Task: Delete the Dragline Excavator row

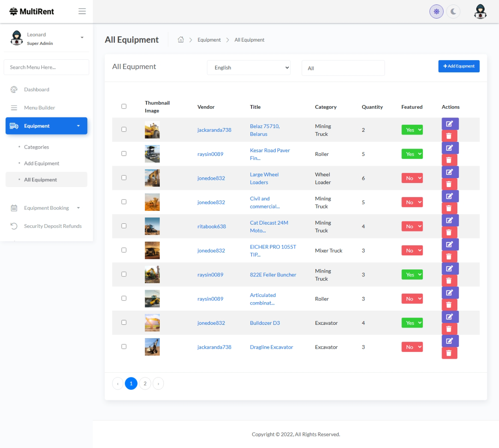Action: point(449,353)
